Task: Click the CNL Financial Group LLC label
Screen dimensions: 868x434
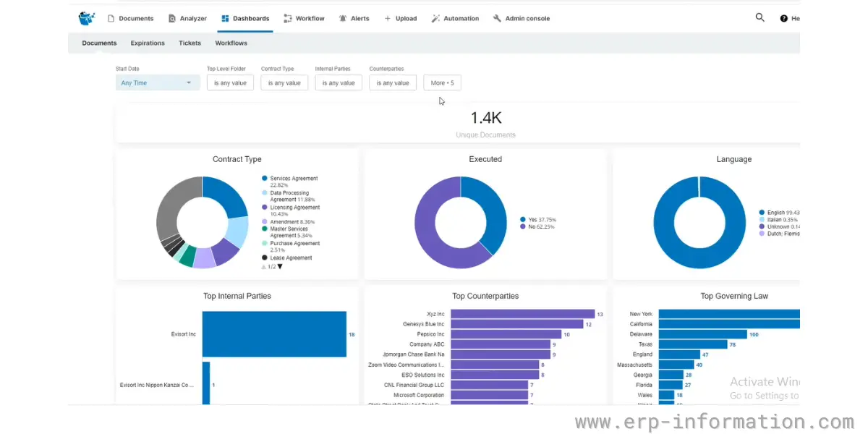Action: [x=415, y=385]
